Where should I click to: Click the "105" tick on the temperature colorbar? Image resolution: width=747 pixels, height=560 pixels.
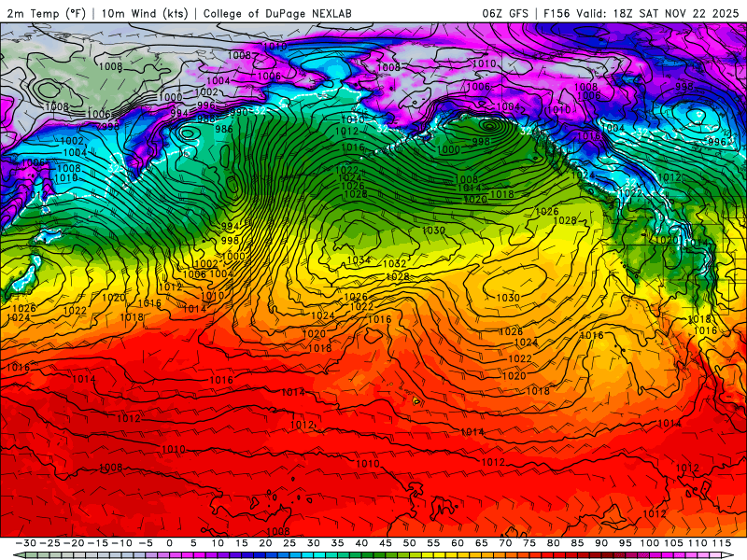coord(673,543)
